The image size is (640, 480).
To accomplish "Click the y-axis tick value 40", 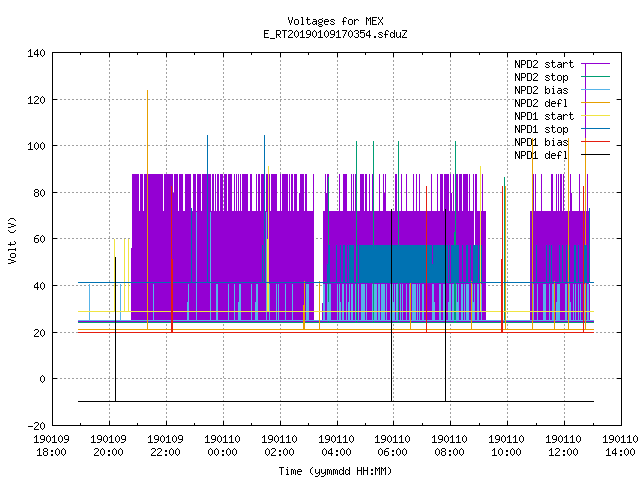I will pyautogui.click(x=39, y=286).
